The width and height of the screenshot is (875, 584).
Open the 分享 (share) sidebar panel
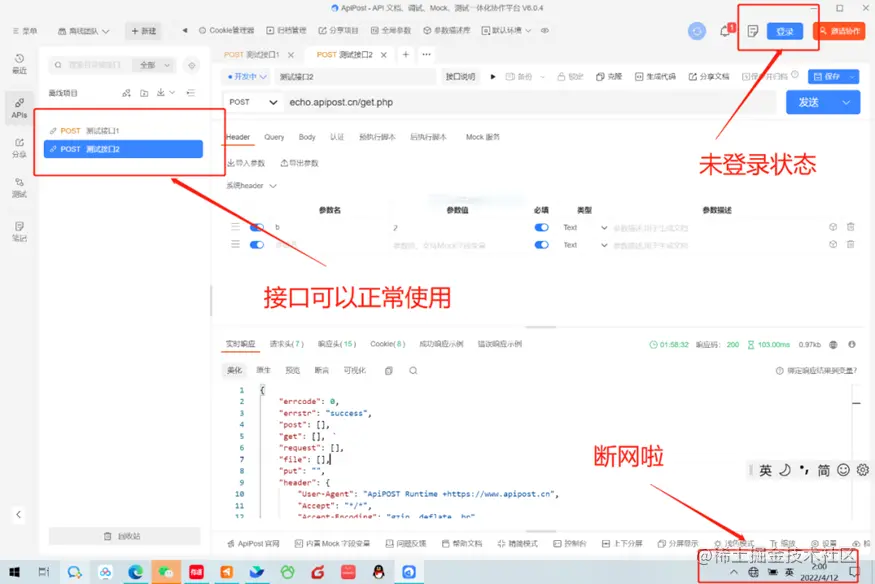19,148
